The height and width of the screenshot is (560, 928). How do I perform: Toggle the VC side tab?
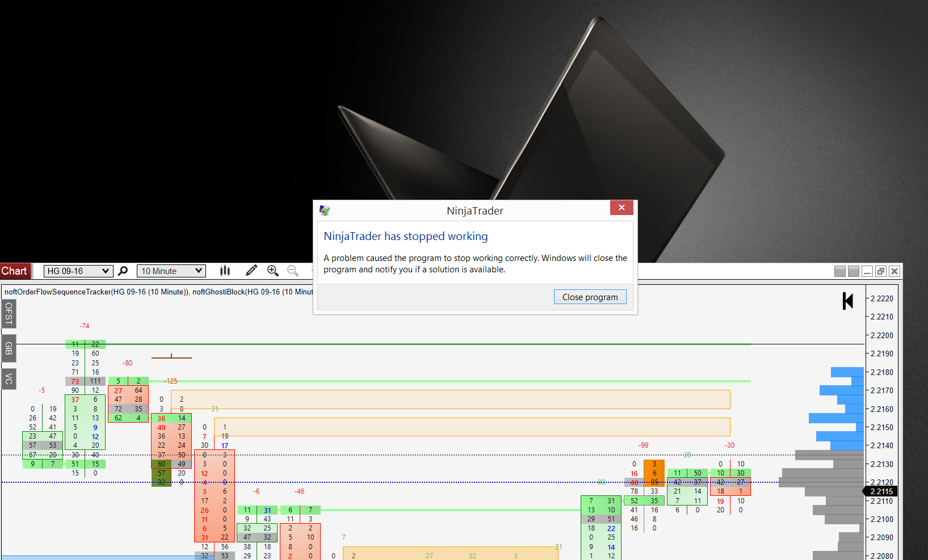coord(9,379)
